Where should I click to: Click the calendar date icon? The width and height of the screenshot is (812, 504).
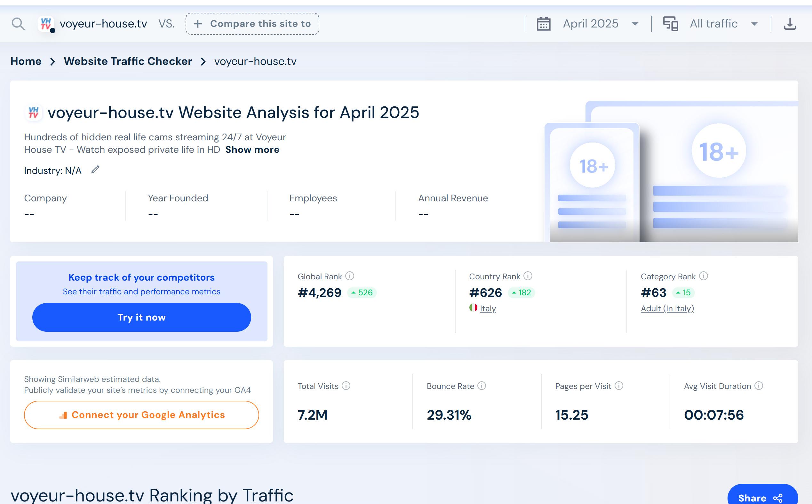[x=544, y=24]
